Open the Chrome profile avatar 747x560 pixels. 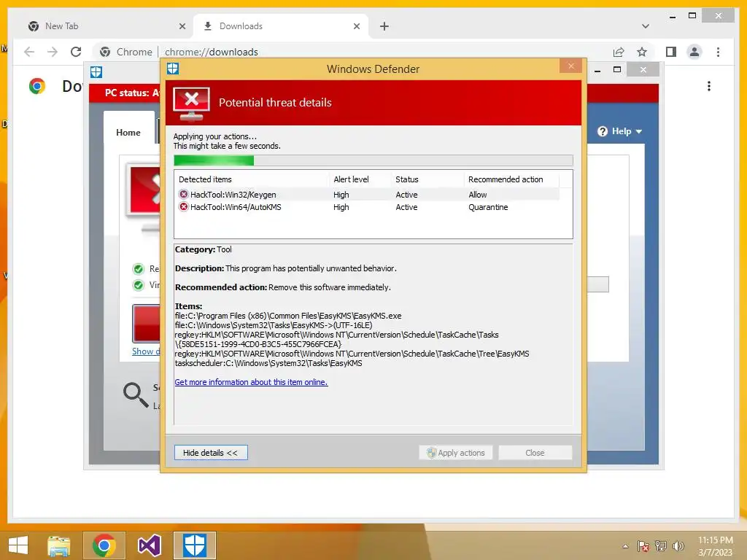(694, 52)
